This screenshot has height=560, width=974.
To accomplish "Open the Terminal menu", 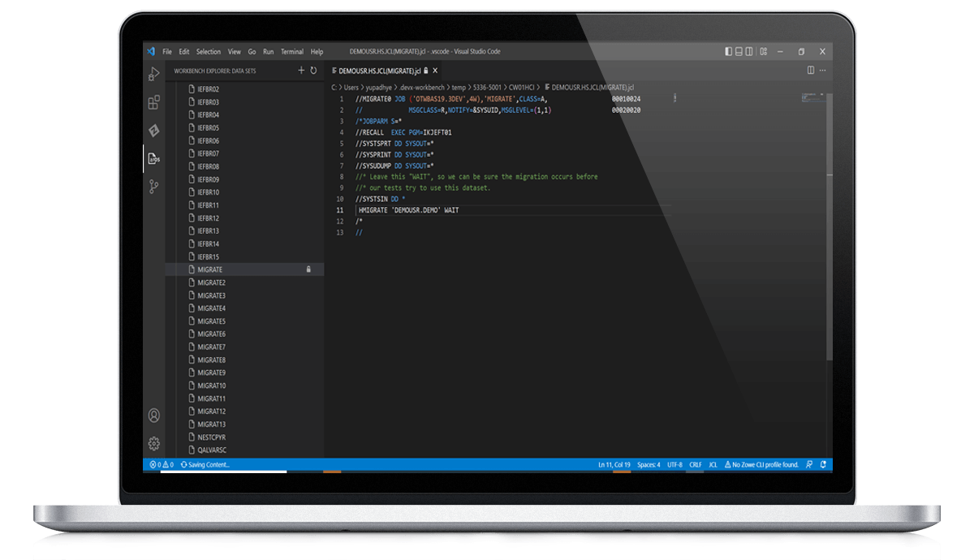I will [292, 51].
